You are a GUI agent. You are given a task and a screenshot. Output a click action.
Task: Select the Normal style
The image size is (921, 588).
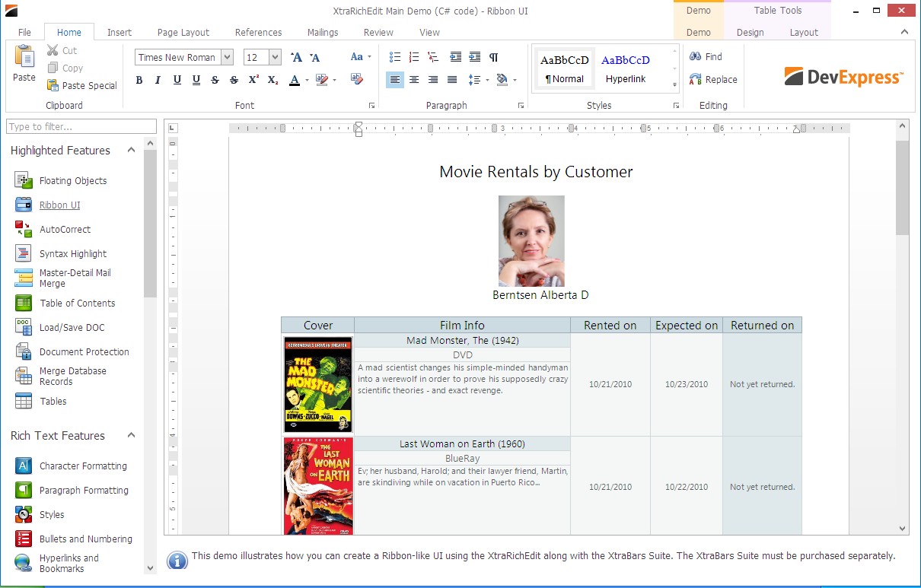(x=565, y=69)
